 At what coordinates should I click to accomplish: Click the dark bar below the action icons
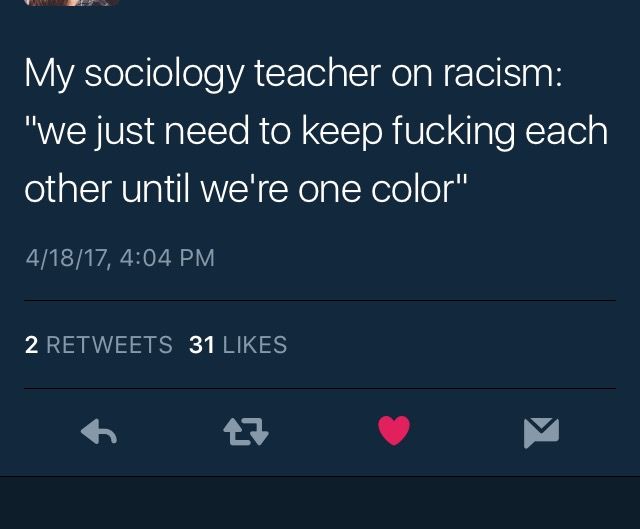320,502
